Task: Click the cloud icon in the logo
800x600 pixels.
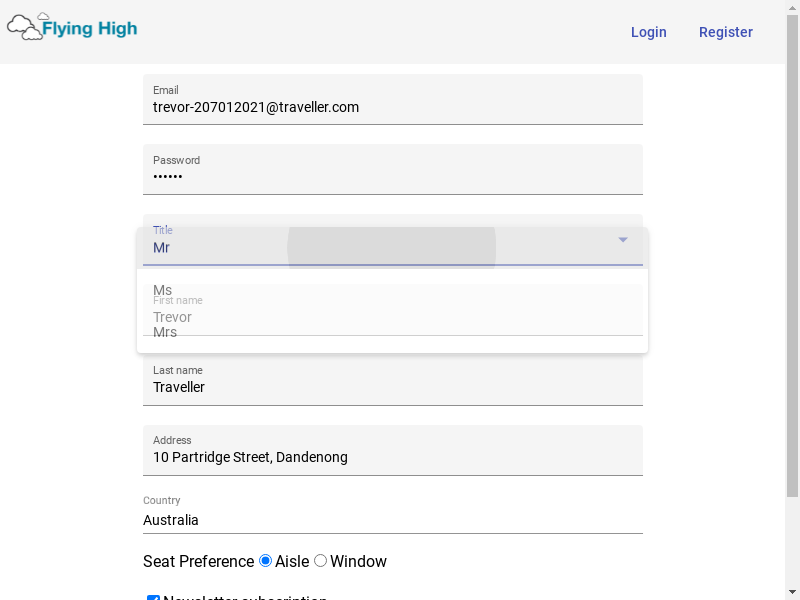Action: pos(25,27)
